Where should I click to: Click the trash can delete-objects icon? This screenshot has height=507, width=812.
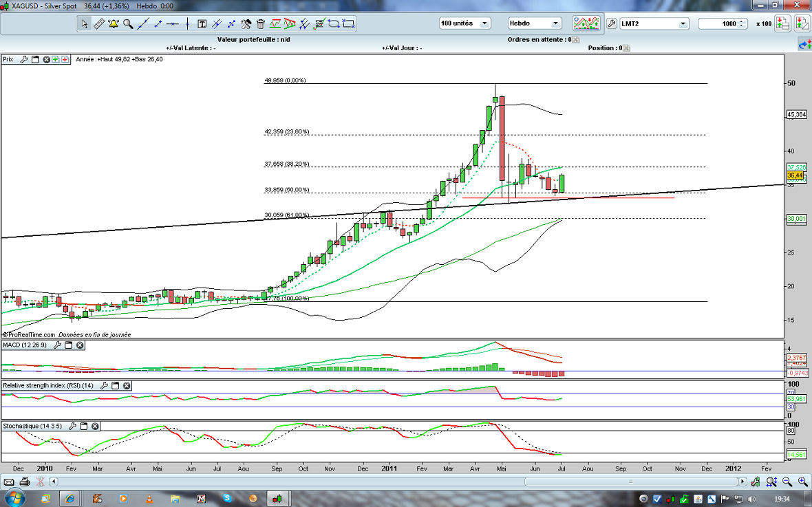click(260, 24)
